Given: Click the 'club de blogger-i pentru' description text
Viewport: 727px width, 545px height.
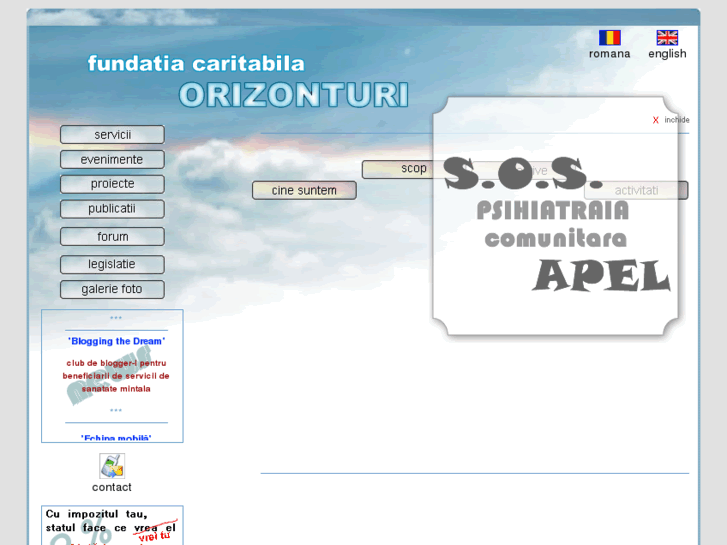Looking at the screenshot, I should click(116, 376).
